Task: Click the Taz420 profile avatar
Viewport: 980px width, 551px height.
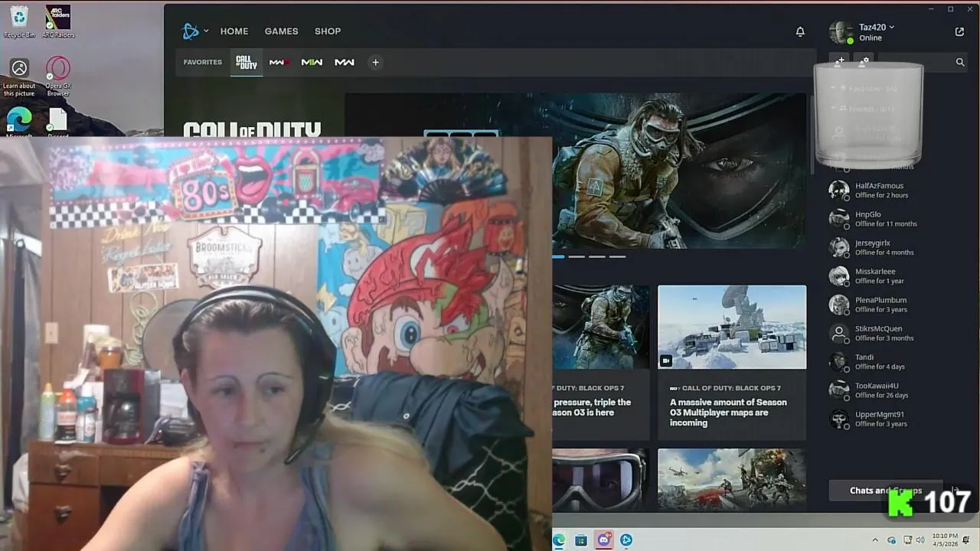Action: [x=841, y=32]
